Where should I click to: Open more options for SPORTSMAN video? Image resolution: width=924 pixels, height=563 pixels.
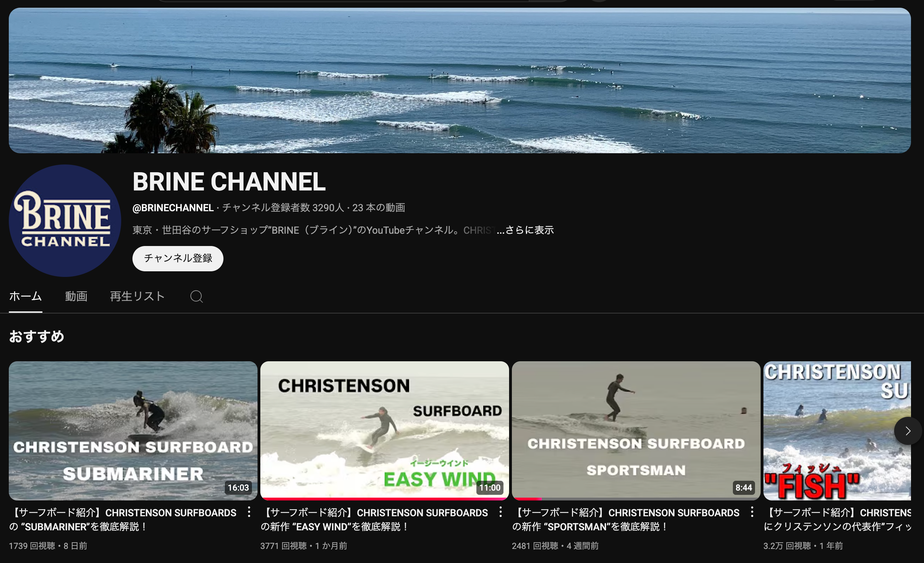pyautogui.click(x=752, y=512)
